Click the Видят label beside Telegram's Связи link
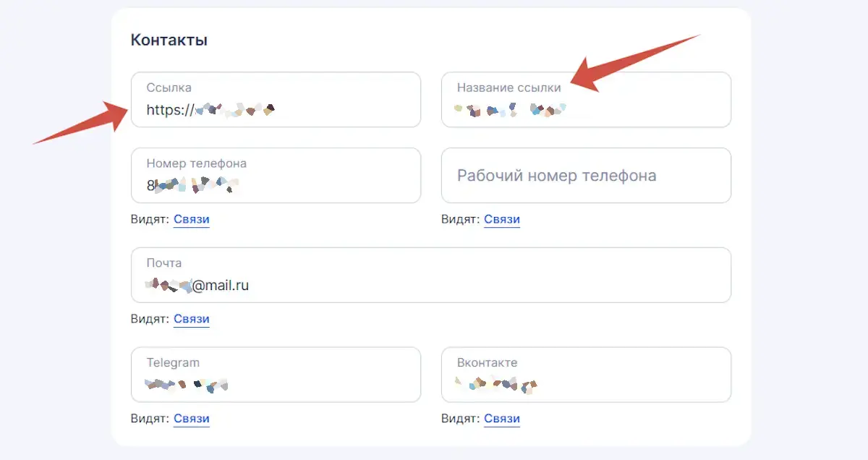Image resolution: width=868 pixels, height=460 pixels. [152, 418]
